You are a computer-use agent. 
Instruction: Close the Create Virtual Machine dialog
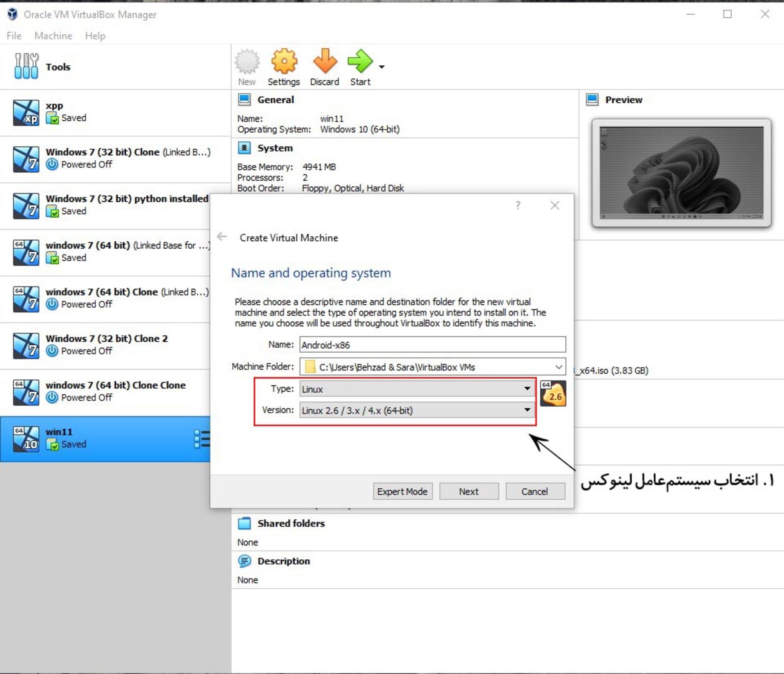555,205
